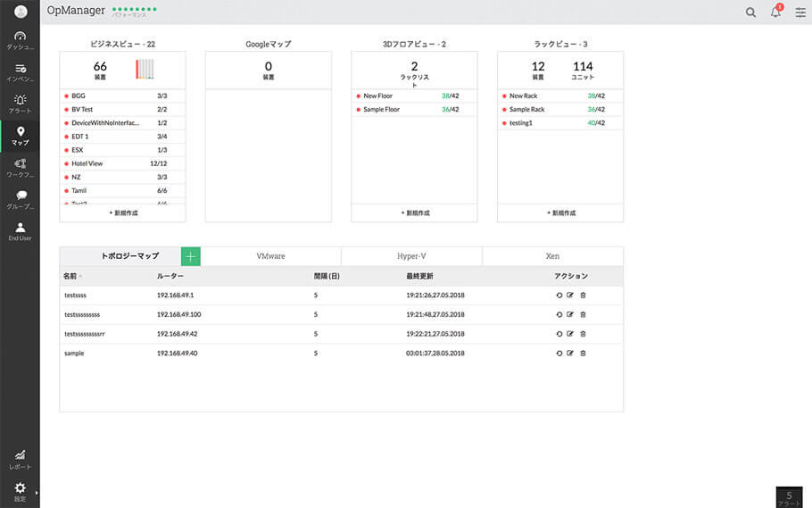Switch to the VMware tab

[271, 256]
